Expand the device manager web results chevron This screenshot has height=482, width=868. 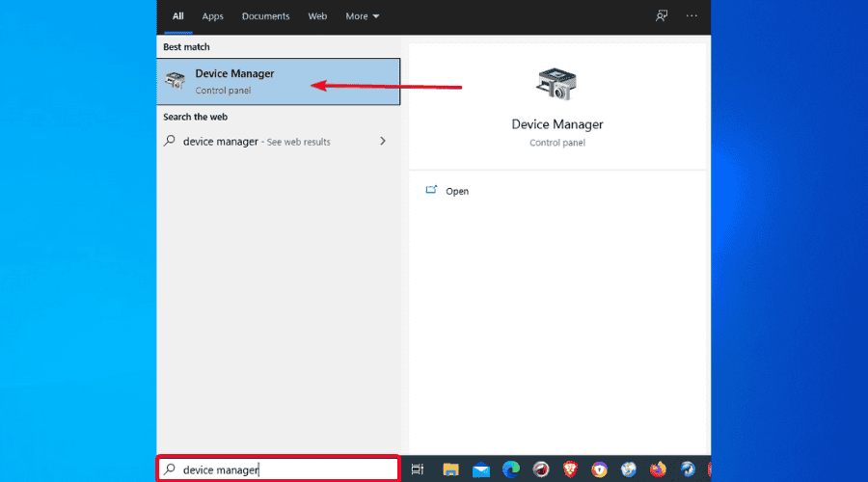(x=383, y=141)
